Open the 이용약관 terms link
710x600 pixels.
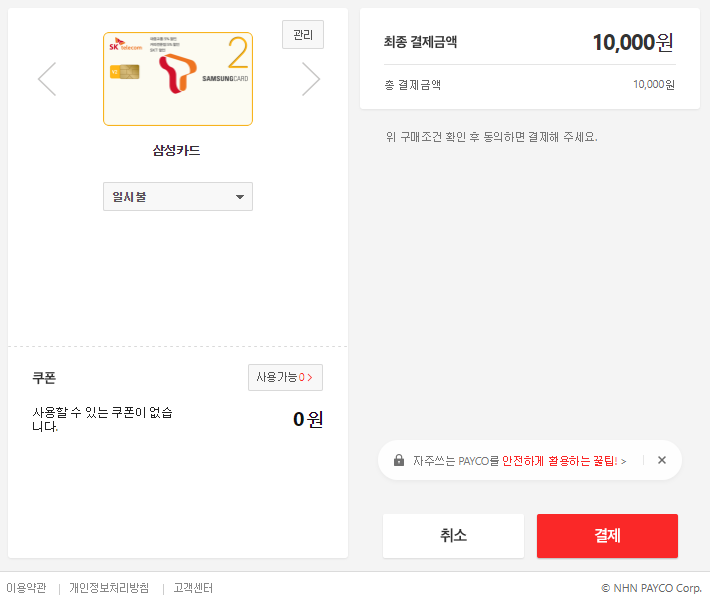coord(27,588)
